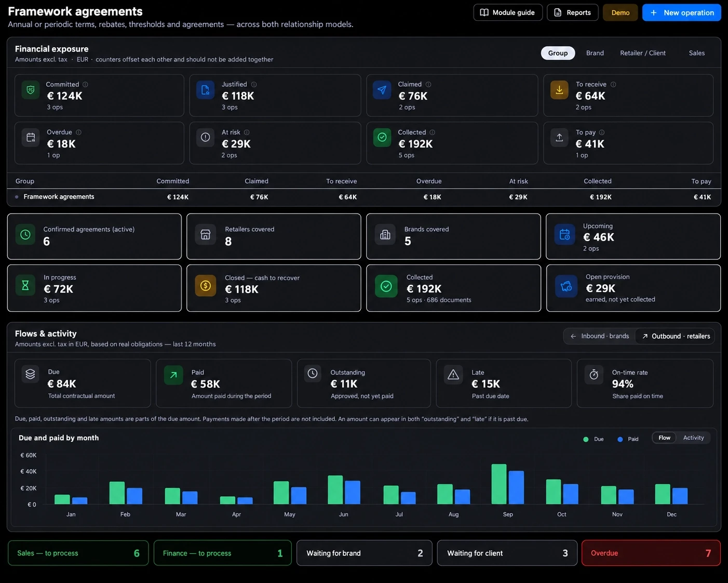Create a New operation

coord(682,12)
